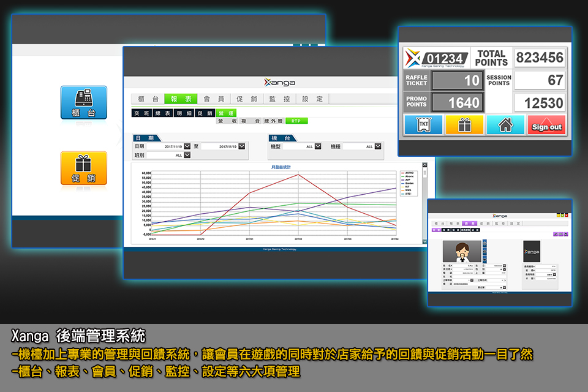Click the Xanga X logo beside 01234
This screenshot has height=392, width=588.
tap(413, 58)
